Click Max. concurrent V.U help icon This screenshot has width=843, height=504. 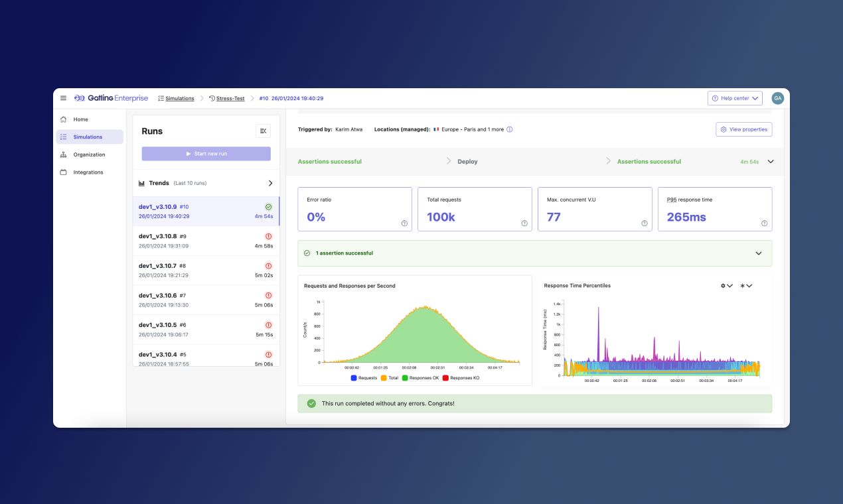644,223
